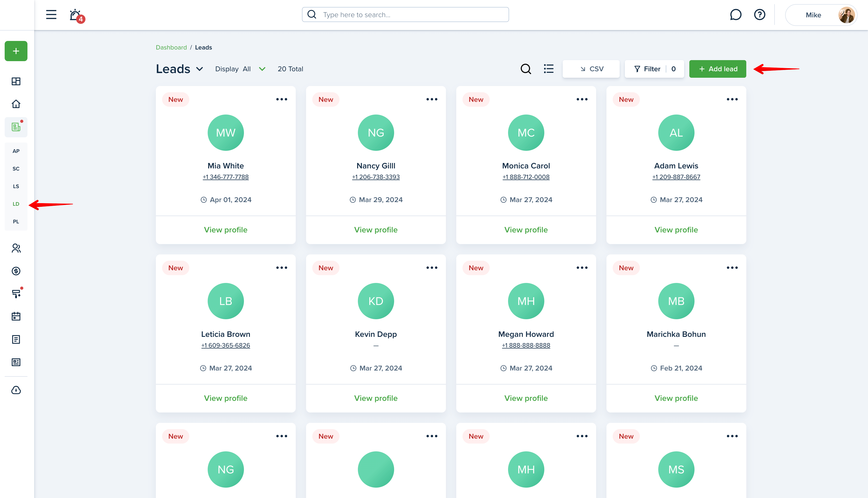The width and height of the screenshot is (868, 498).
Task: Click the MS avatar in bottom row
Action: [x=676, y=469]
